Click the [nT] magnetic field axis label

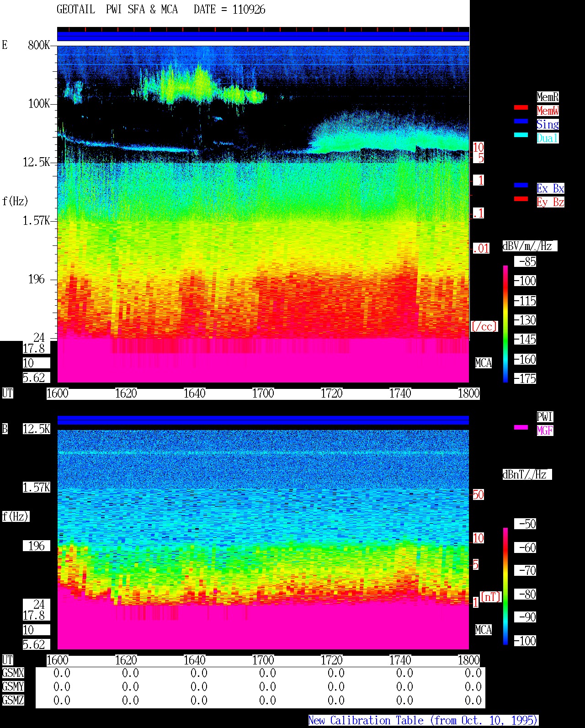(490, 597)
